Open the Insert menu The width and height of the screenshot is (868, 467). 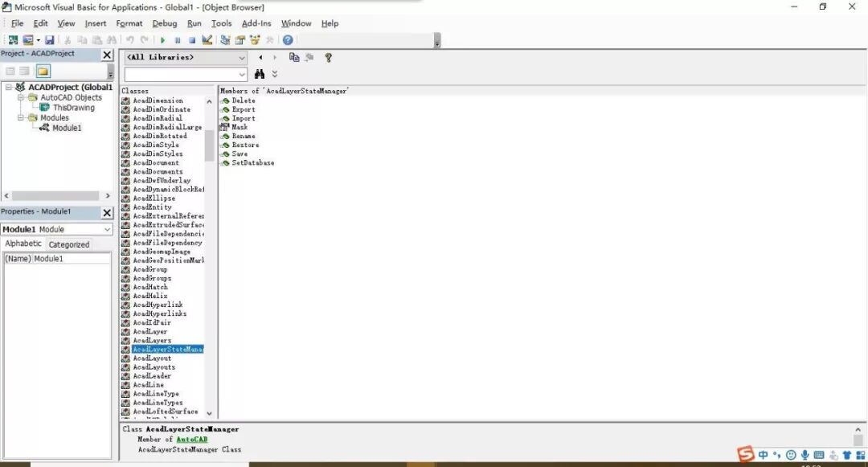click(95, 23)
